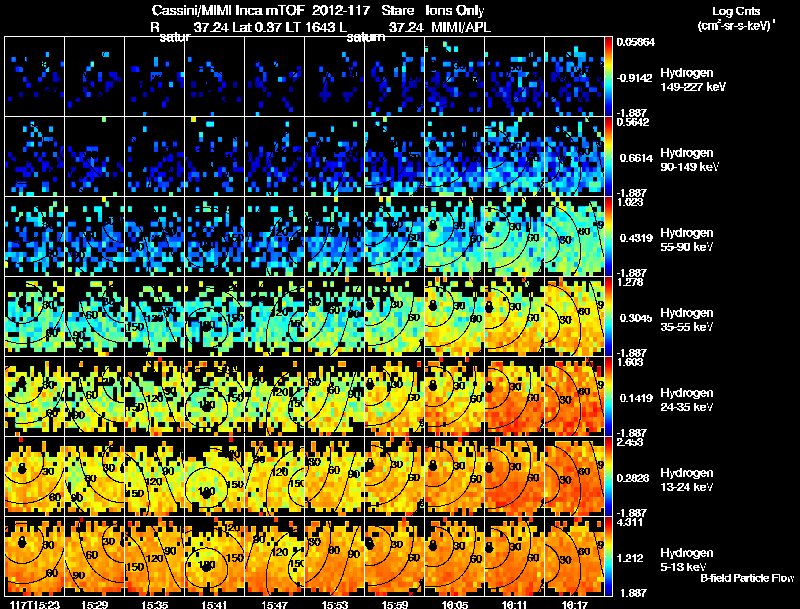Click the colorbar value '0.2828'
The width and height of the screenshot is (800, 609).
[x=636, y=478]
